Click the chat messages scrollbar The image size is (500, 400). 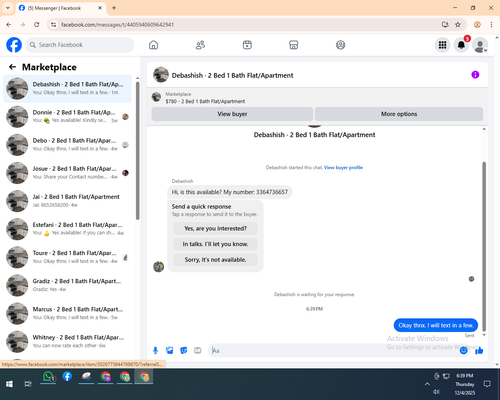click(x=484, y=247)
